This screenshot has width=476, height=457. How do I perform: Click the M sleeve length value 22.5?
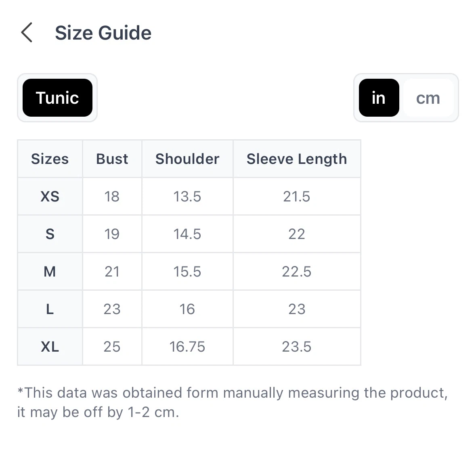click(297, 271)
